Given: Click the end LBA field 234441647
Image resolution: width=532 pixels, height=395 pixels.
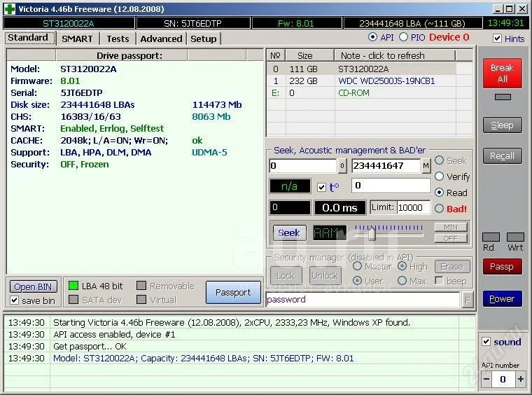Looking at the screenshot, I should click(x=386, y=166).
